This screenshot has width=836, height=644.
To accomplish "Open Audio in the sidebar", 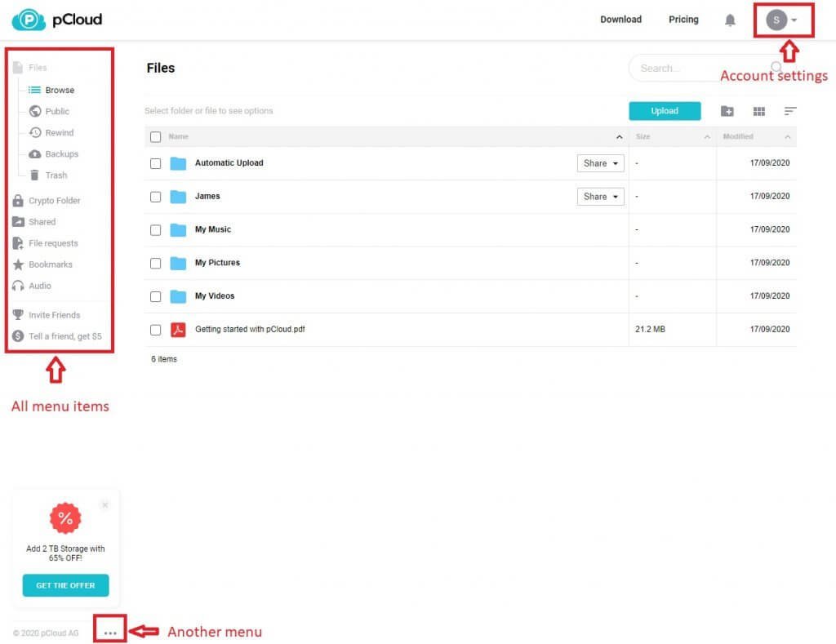I will [40, 286].
